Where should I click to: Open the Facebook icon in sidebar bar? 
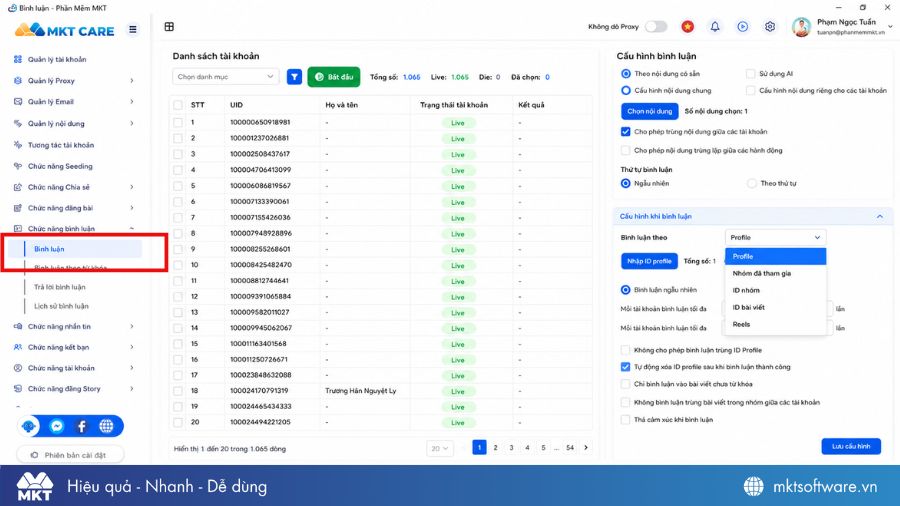click(x=82, y=426)
